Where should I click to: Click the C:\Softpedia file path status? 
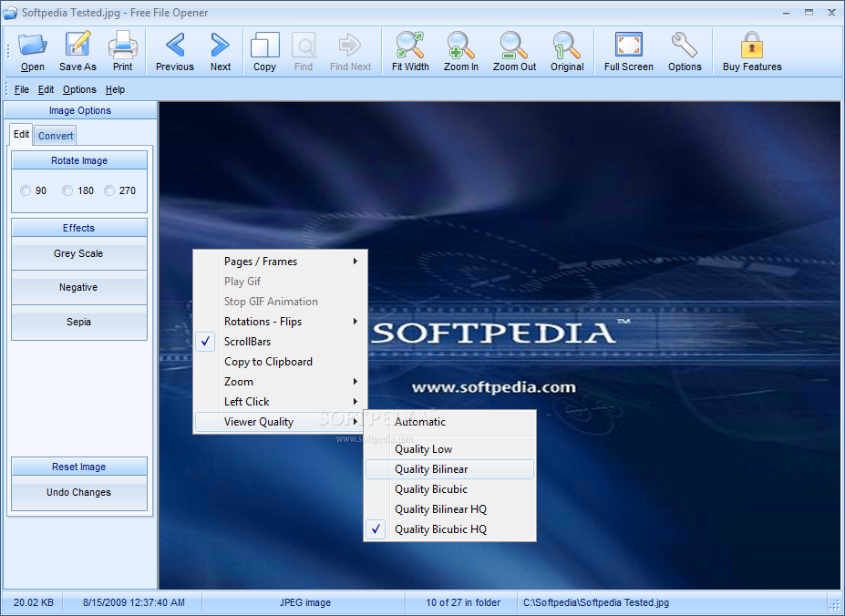[596, 602]
